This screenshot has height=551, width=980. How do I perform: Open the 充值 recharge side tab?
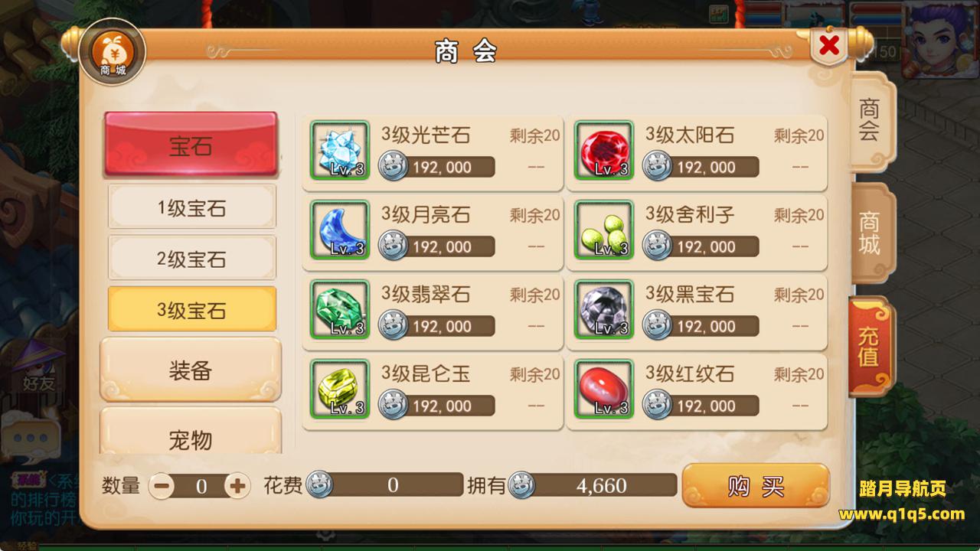tap(871, 347)
